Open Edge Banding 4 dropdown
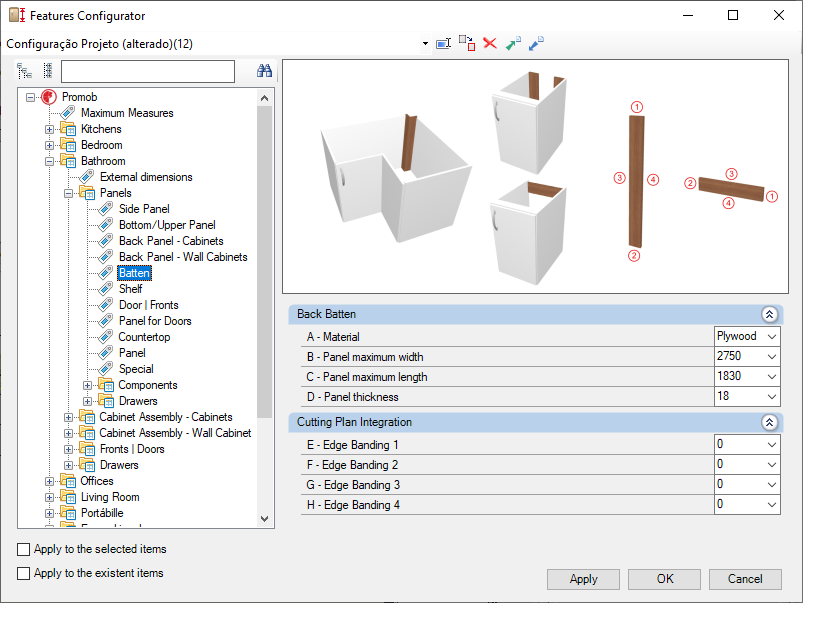This screenshot has height=622, width=815. 772,505
